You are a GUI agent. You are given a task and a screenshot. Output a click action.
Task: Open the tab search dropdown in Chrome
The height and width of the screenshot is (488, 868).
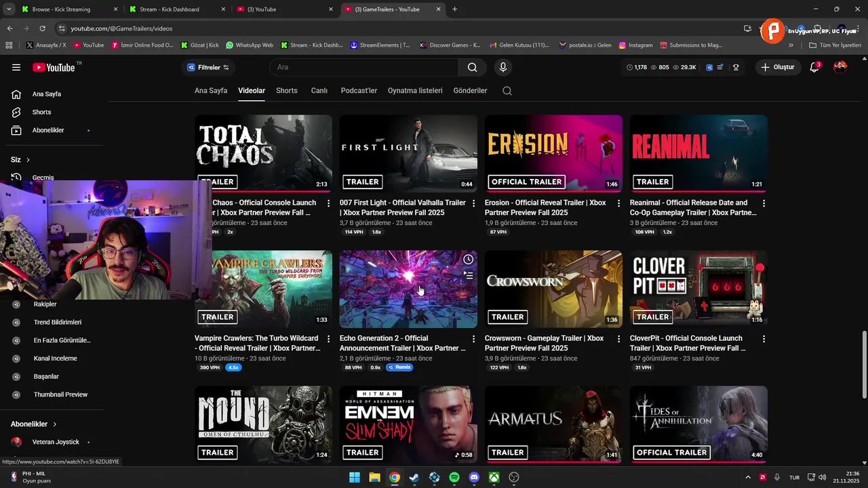pyautogui.click(x=9, y=9)
